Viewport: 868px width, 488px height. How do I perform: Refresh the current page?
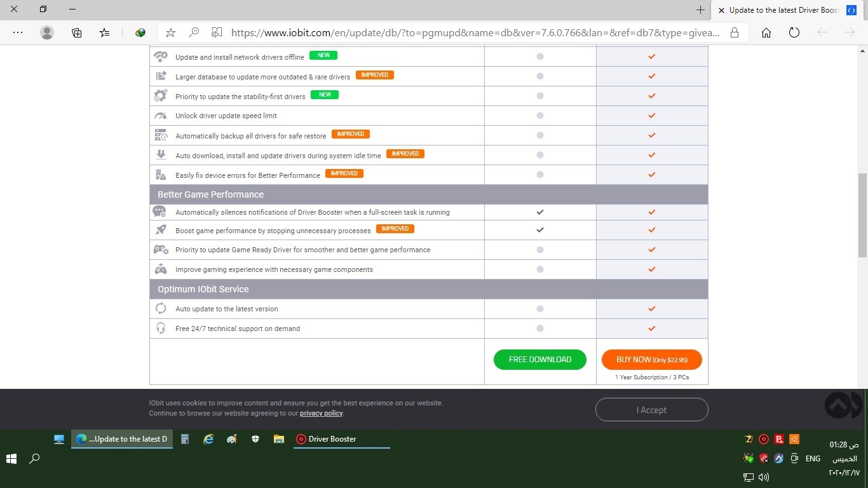794,32
